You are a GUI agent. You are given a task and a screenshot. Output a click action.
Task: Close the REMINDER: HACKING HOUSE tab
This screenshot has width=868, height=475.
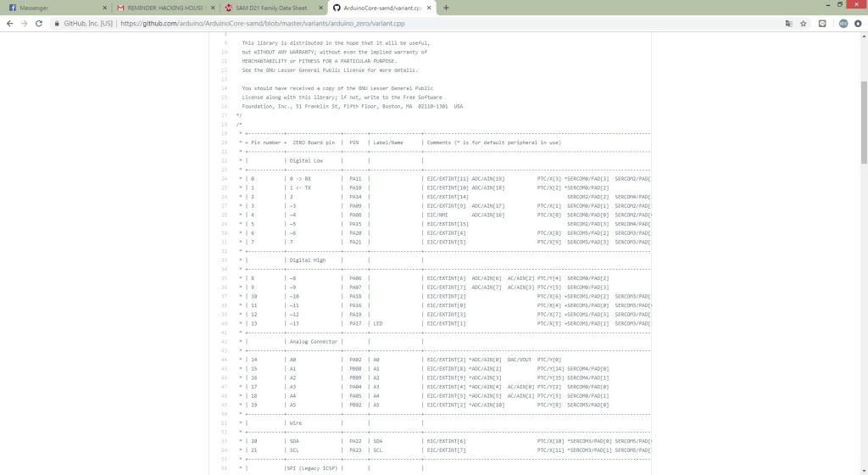coord(213,8)
